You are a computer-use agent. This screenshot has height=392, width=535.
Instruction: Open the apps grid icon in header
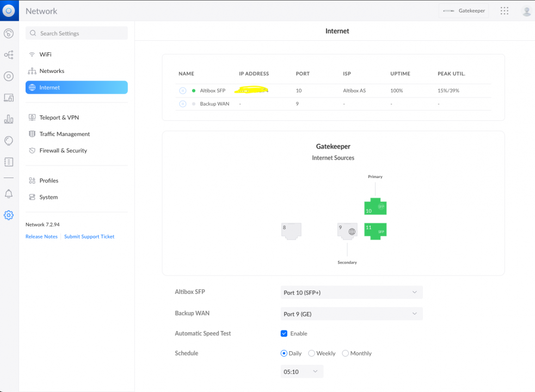click(x=504, y=11)
